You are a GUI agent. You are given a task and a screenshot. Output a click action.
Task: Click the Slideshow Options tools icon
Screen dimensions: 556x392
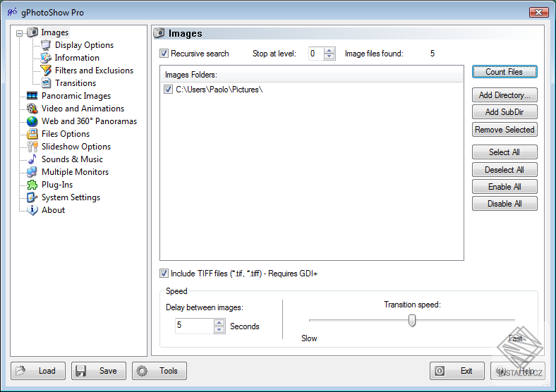point(32,147)
